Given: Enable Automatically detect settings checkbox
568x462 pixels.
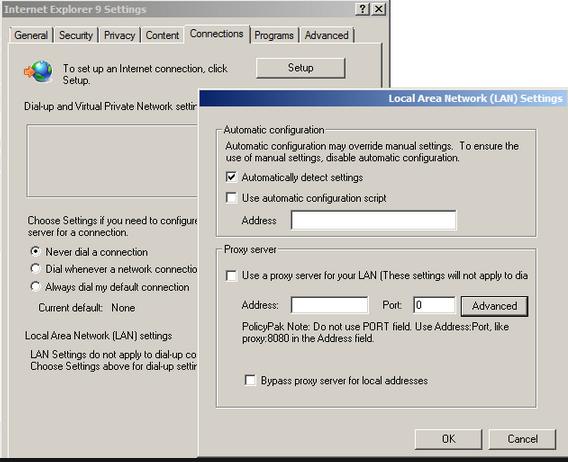Looking at the screenshot, I should (x=231, y=177).
